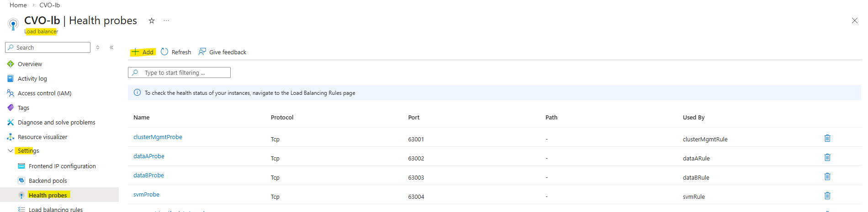Delete the dataBProbe entry

pyautogui.click(x=827, y=176)
